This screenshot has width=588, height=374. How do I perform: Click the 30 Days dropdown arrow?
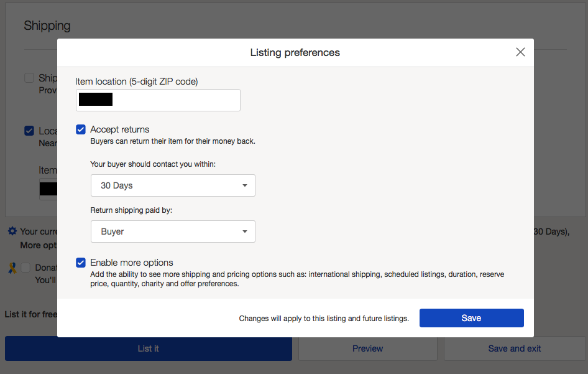245,185
